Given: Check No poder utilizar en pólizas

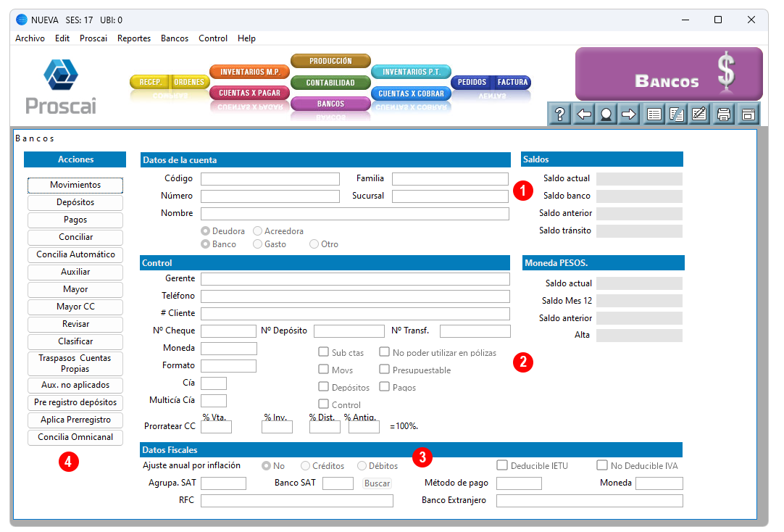Looking at the screenshot, I should click(x=384, y=352).
